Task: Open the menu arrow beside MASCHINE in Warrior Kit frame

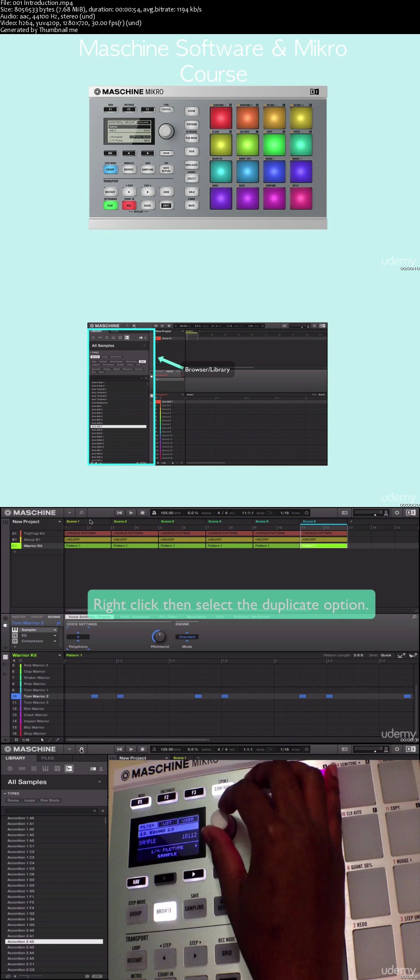Action: point(69,513)
